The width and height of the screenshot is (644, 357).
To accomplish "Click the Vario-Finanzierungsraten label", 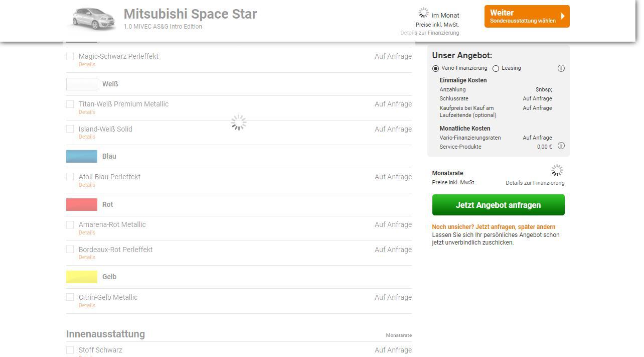I will 470,138.
